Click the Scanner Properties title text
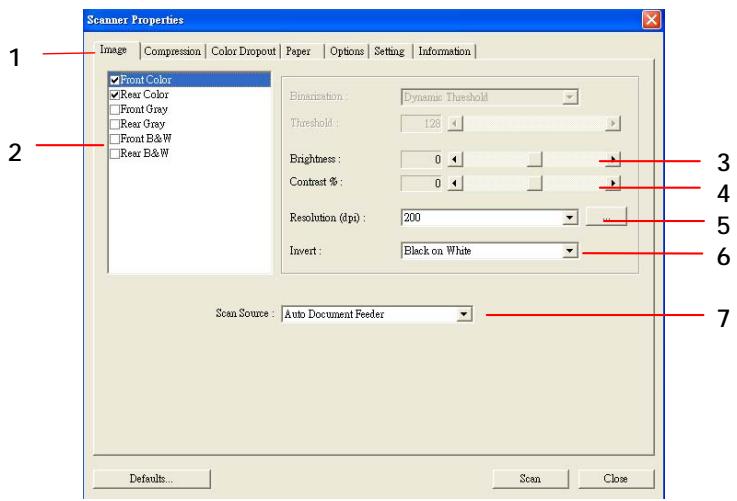The width and height of the screenshot is (737, 501). coord(135,20)
